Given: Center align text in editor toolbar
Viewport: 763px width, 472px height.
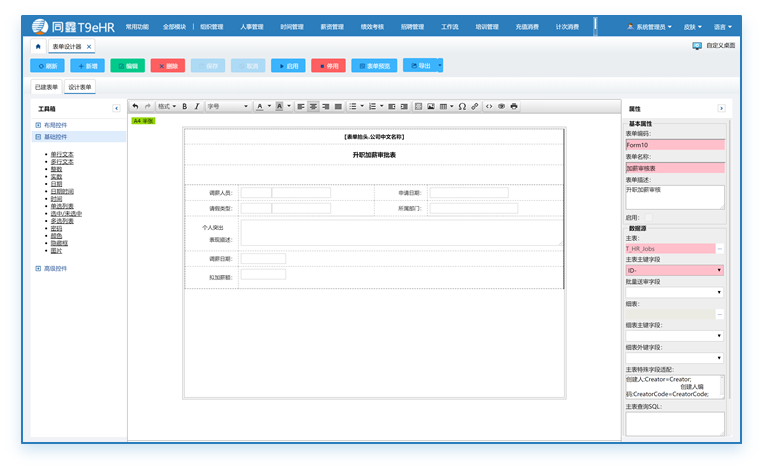Looking at the screenshot, I should [313, 106].
